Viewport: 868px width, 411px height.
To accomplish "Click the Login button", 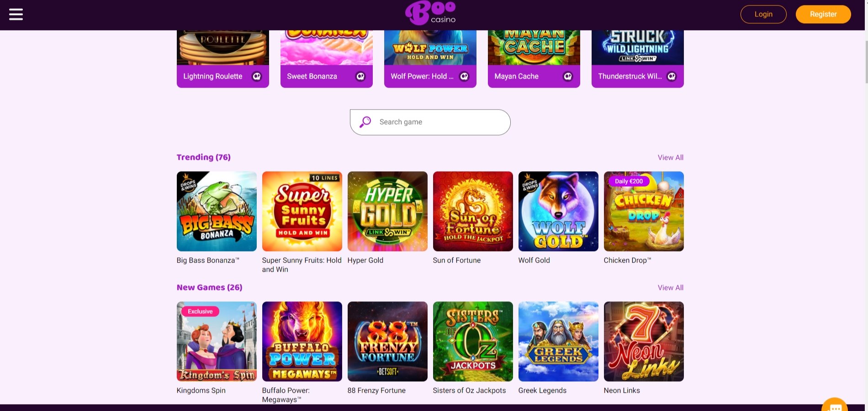I will click(x=763, y=14).
